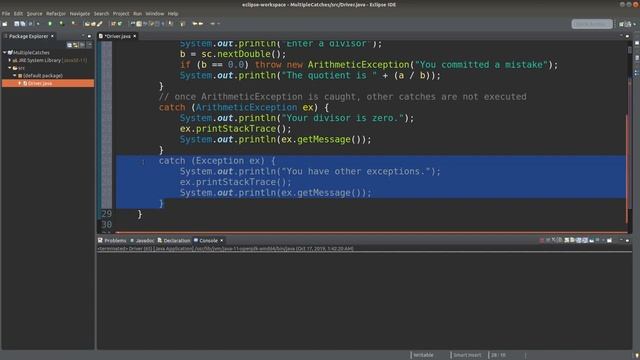The width and height of the screenshot is (640, 360).
Task: Open the Search menu
Action: coord(101,13)
